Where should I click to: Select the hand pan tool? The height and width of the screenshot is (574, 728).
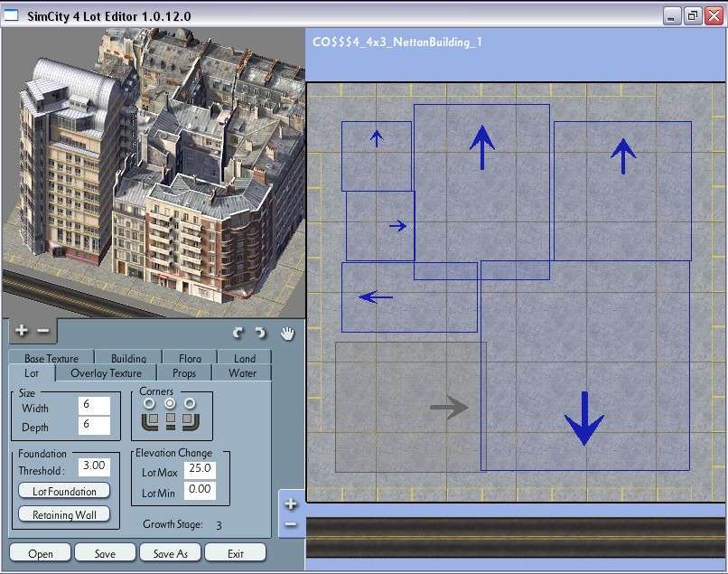point(287,333)
